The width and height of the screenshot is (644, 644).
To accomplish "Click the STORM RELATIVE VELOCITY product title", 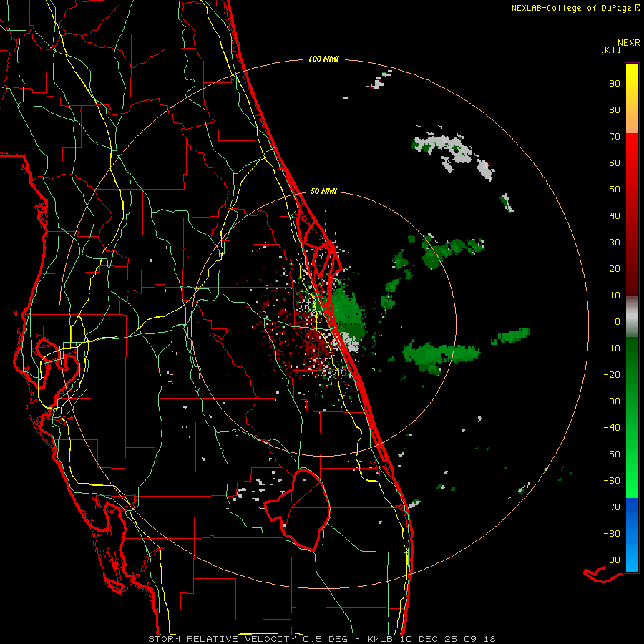I will tap(222, 639).
